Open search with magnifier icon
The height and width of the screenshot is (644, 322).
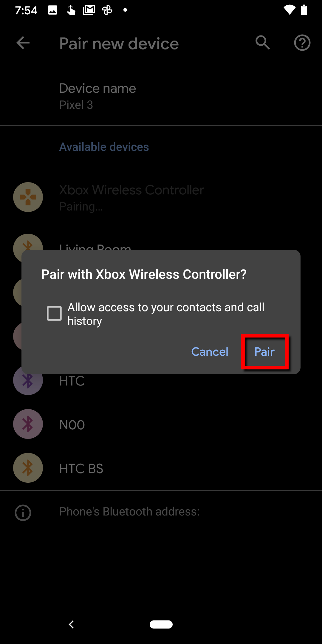pyautogui.click(x=263, y=43)
